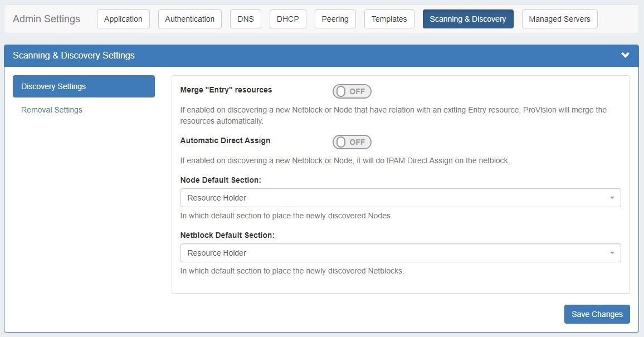The height and width of the screenshot is (337, 644).
Task: Click the Merge "Entry" resources label
Action: pos(226,90)
